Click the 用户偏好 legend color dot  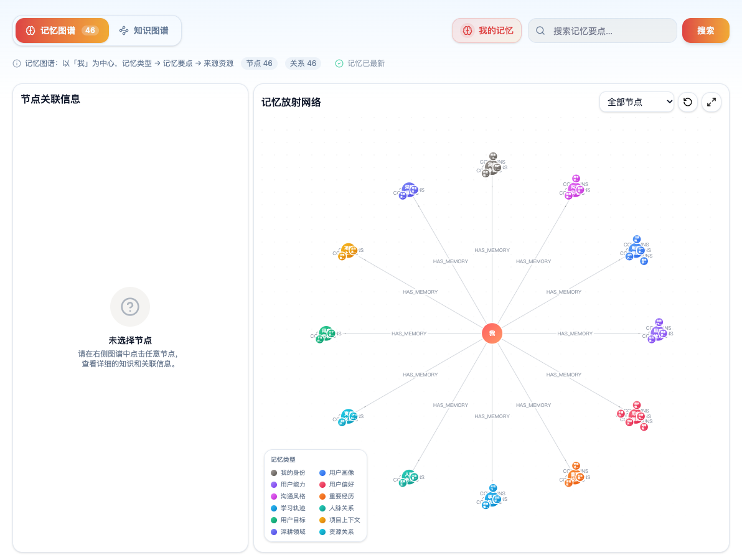[x=322, y=484]
